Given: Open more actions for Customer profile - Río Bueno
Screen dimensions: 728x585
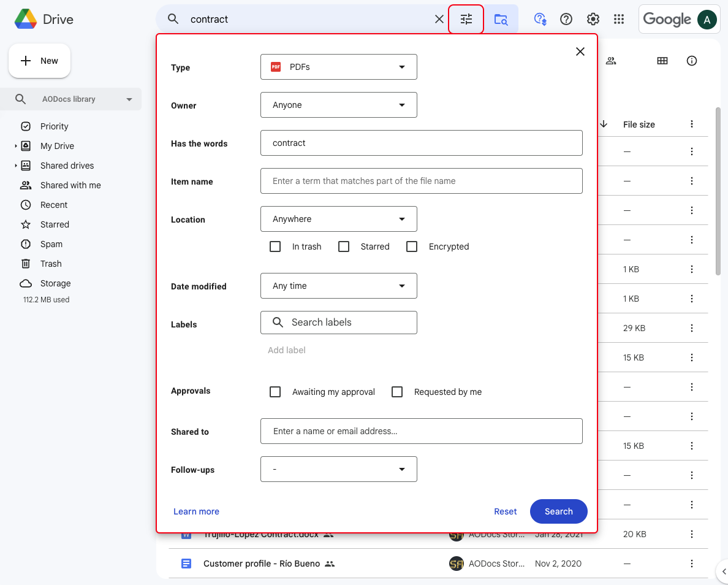Looking at the screenshot, I should (x=692, y=564).
